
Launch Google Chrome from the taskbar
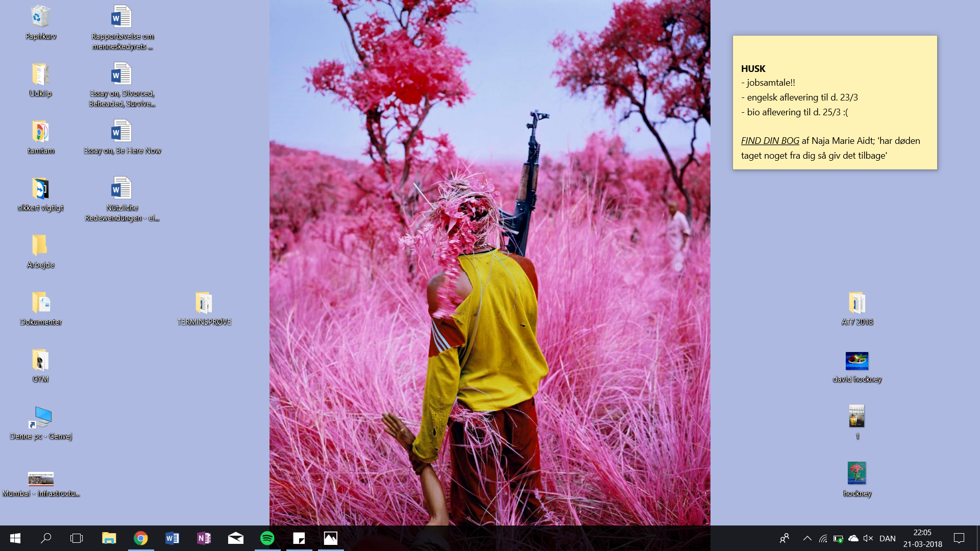(141, 538)
